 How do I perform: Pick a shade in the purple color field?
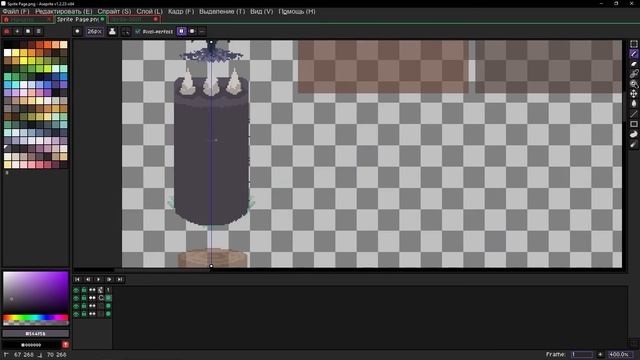[x=36, y=292]
